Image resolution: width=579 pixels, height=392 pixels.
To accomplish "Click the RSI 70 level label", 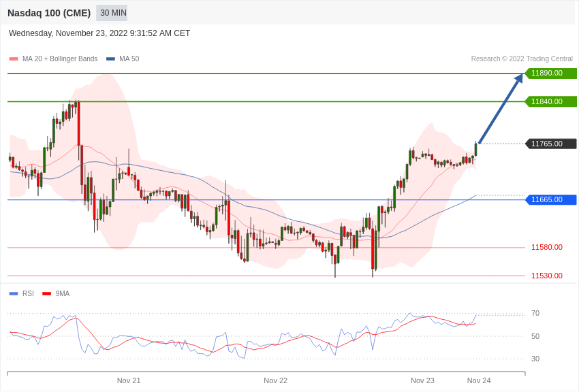I will click(x=535, y=313).
